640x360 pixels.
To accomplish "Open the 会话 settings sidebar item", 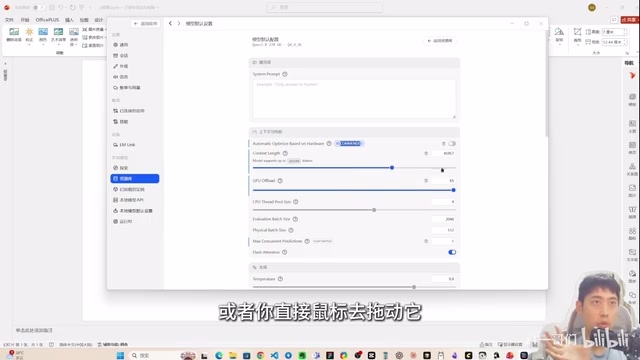I will pyautogui.click(x=121, y=56).
